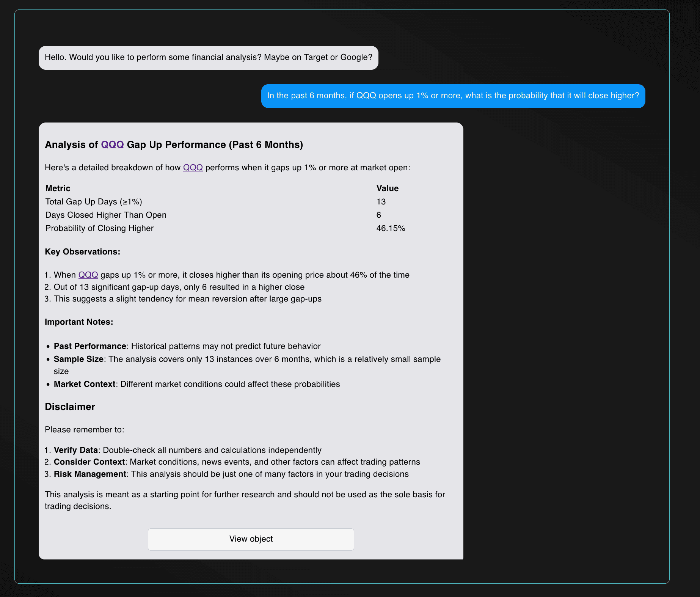Click the value 6 in the table

(379, 215)
